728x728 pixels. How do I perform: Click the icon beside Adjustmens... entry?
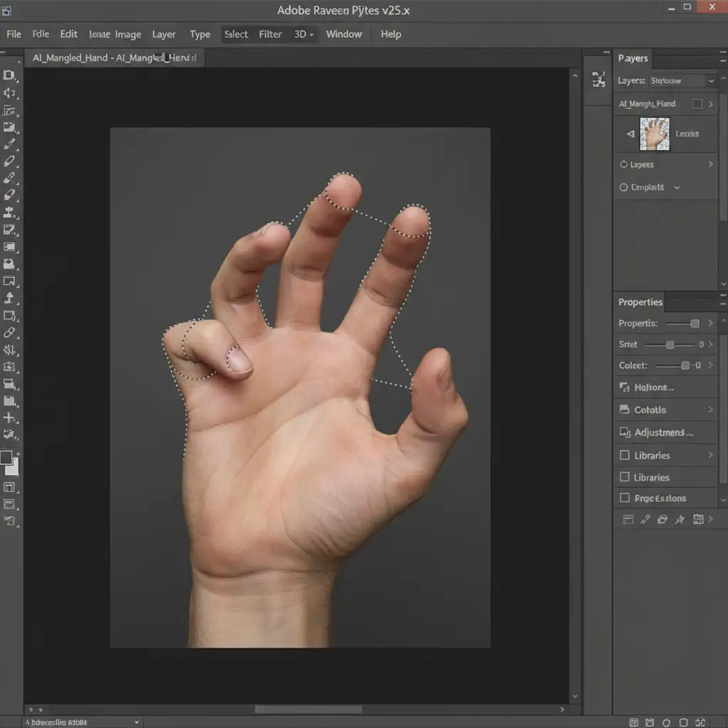[x=625, y=432]
